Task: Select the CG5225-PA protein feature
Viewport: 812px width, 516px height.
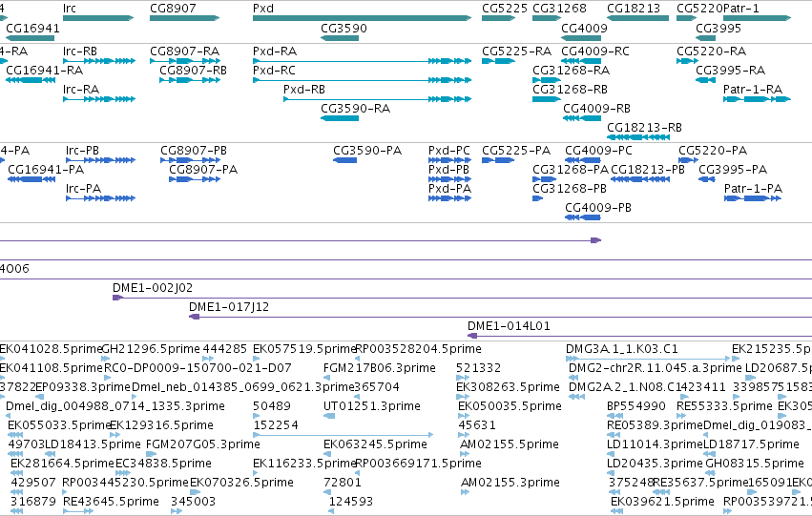Action: click(498, 160)
